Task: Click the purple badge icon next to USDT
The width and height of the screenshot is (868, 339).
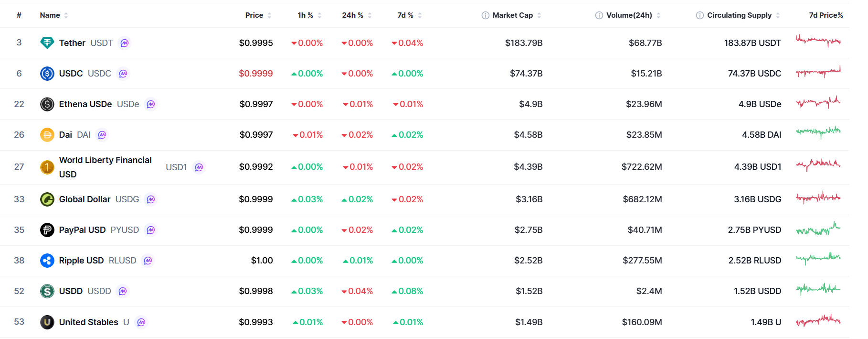Action: (125, 43)
